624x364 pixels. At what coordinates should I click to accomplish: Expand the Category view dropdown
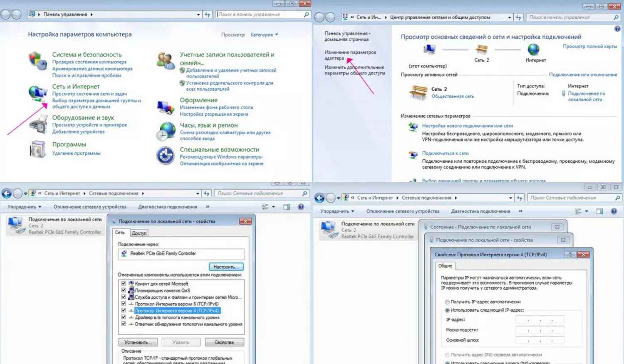(x=264, y=35)
